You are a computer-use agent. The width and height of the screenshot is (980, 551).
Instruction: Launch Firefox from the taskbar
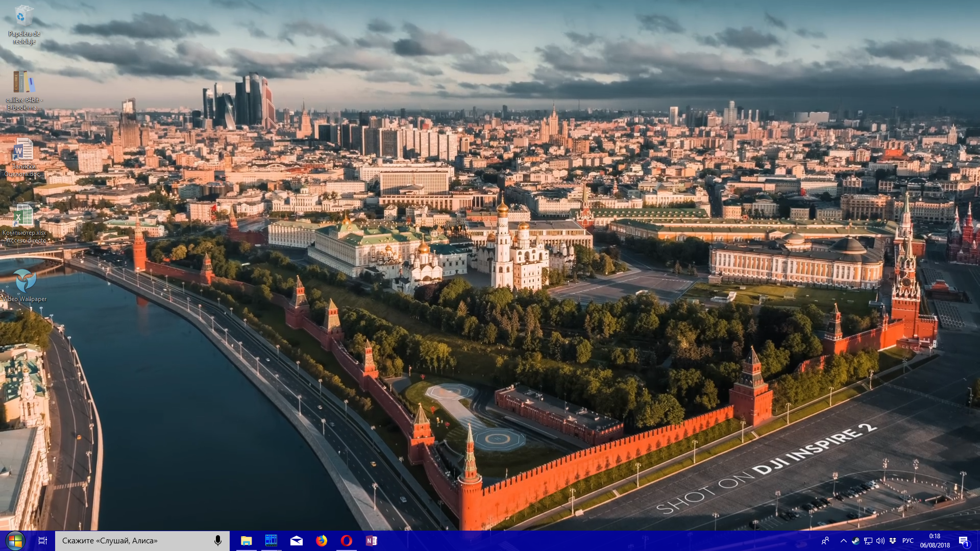pos(322,541)
